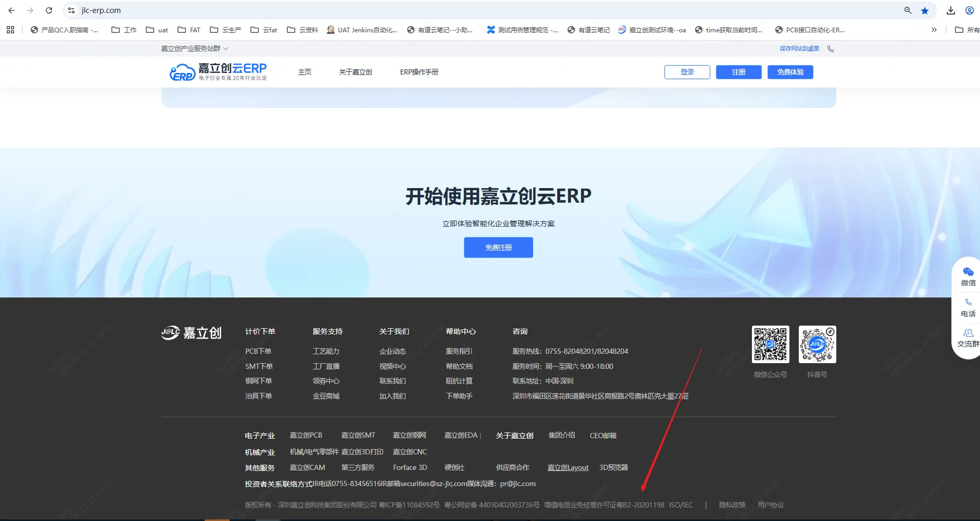The width and height of the screenshot is (980, 521).
Task: Go to the 关于嘉立创 nav menu item
Action: click(x=355, y=72)
